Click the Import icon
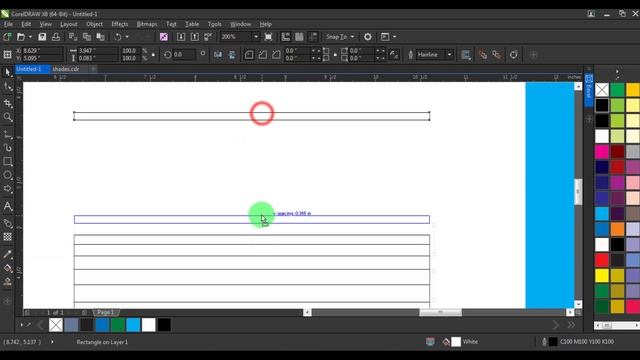This screenshot has height=360, width=640. pos(181,37)
